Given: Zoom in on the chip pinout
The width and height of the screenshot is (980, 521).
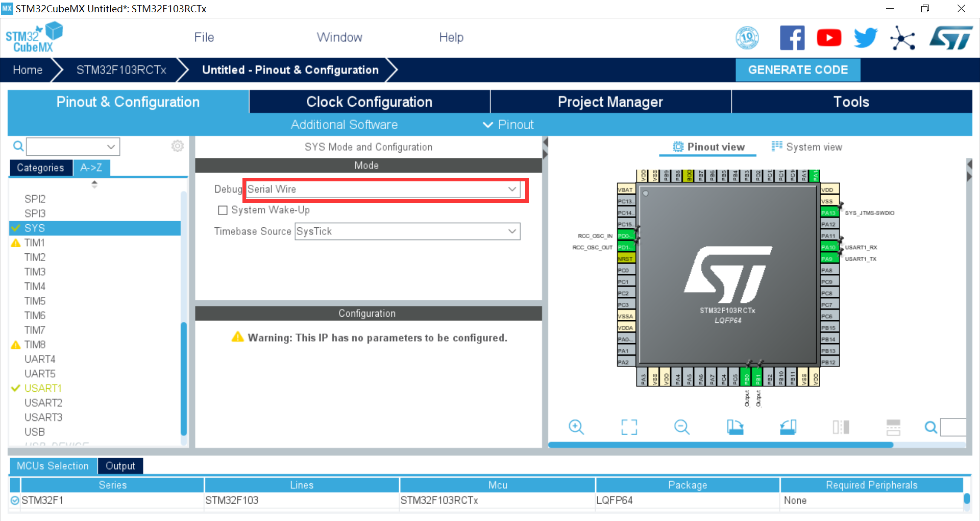Looking at the screenshot, I should tap(576, 427).
